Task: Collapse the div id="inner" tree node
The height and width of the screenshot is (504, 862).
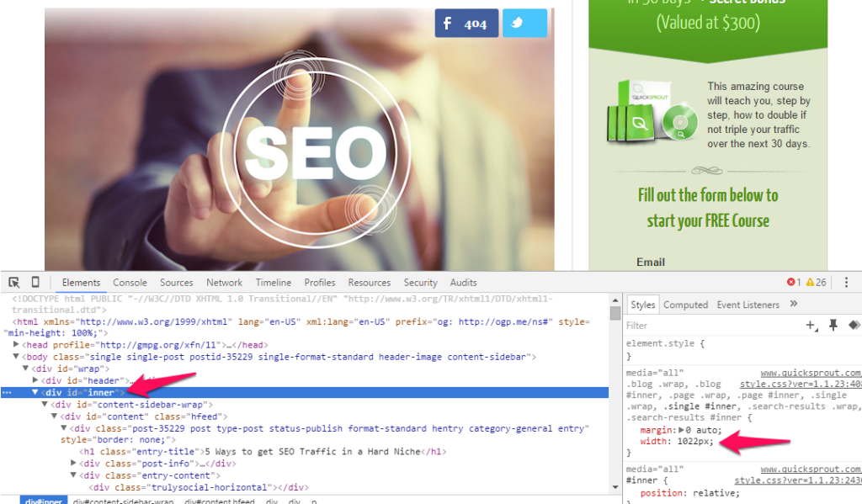Action: pyautogui.click(x=35, y=392)
